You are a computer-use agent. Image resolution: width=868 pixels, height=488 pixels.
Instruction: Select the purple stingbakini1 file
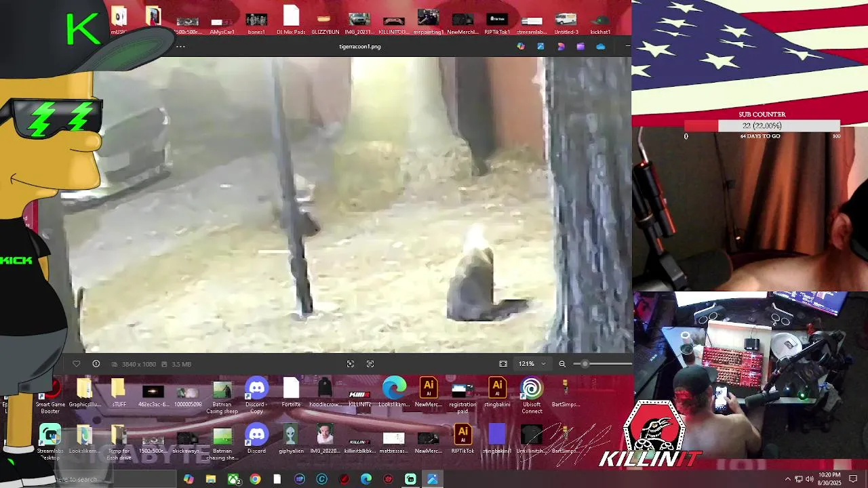coord(497,439)
